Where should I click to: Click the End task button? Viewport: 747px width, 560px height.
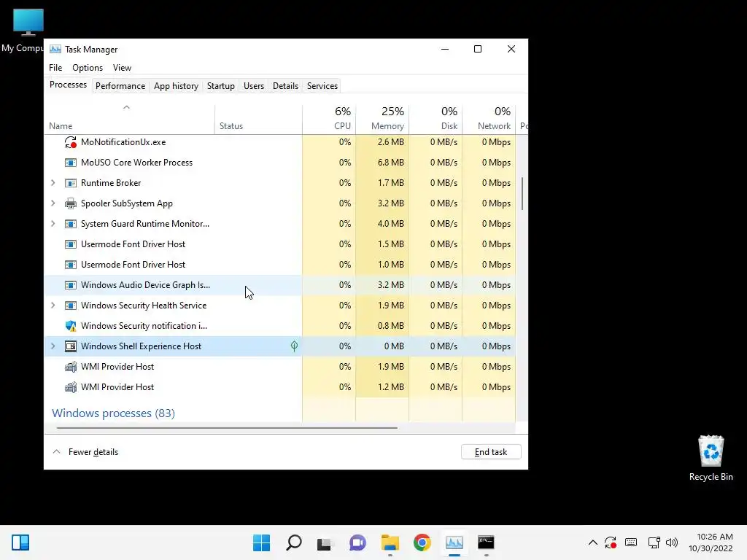pyautogui.click(x=491, y=452)
